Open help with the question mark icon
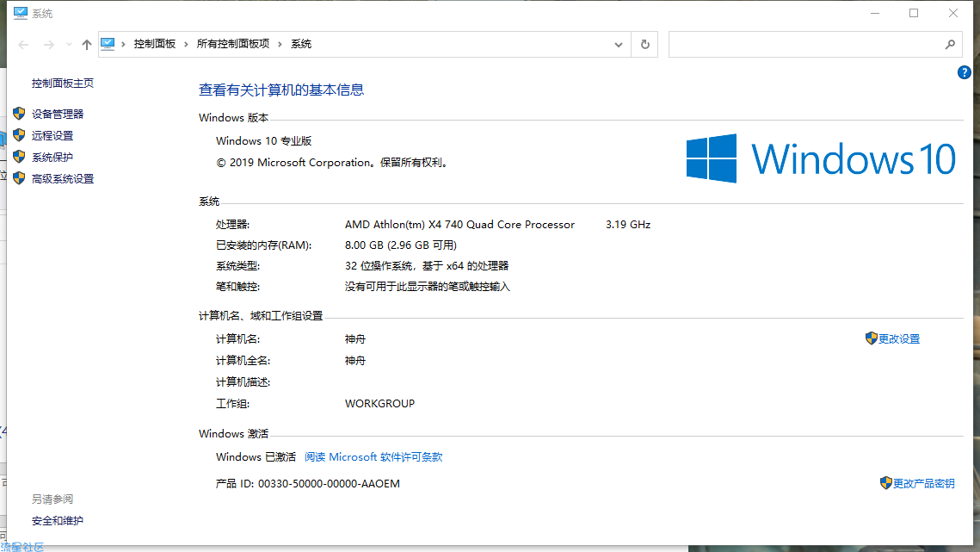 click(965, 72)
